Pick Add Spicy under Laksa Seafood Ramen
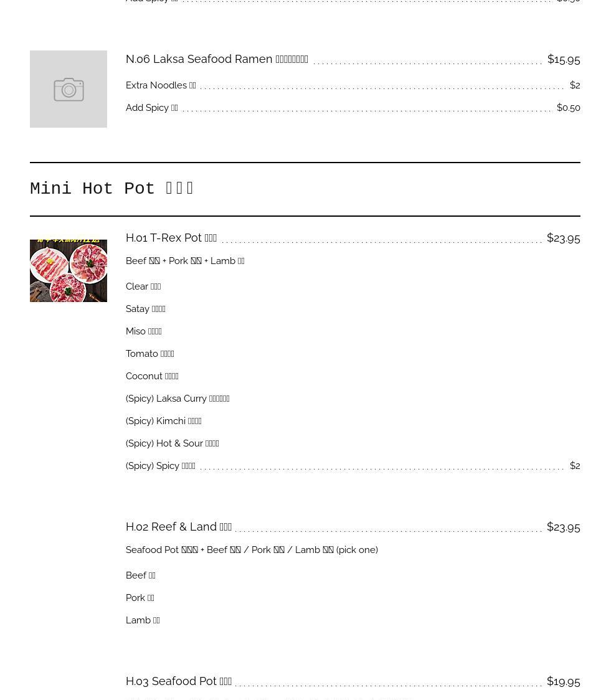This screenshot has height=700, width=601. point(152,108)
